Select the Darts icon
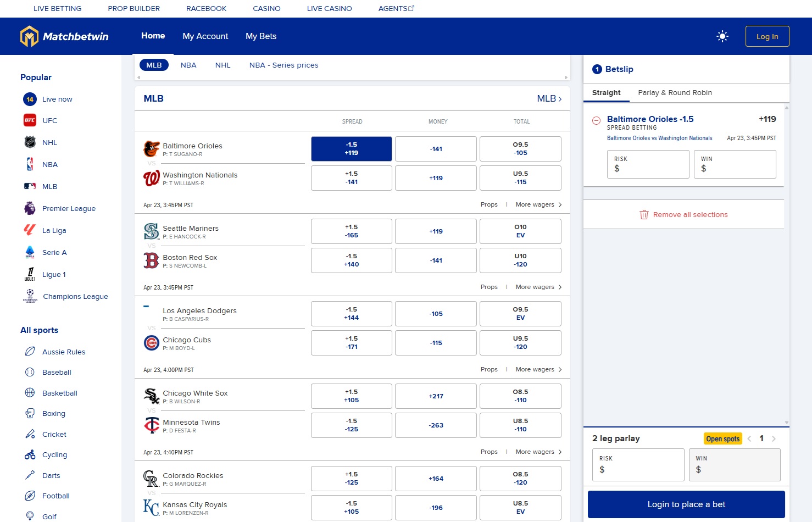This screenshot has height=522, width=812. pyautogui.click(x=30, y=475)
